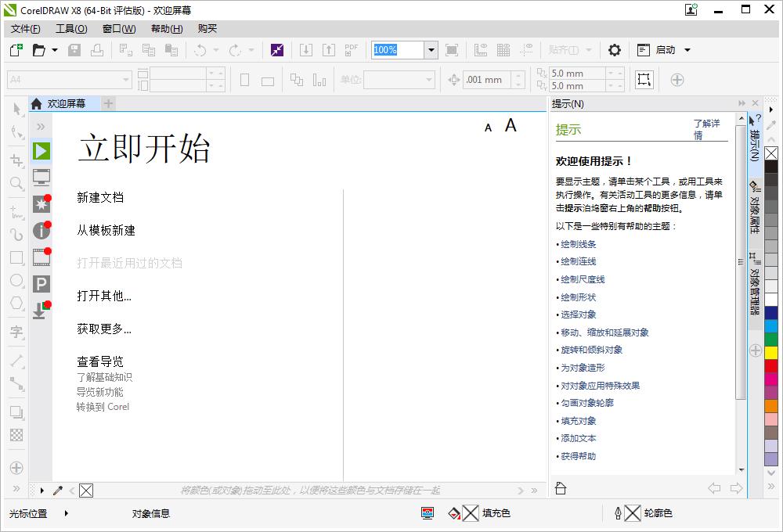Click the green arrow icon in welcome sidebar

(x=41, y=151)
